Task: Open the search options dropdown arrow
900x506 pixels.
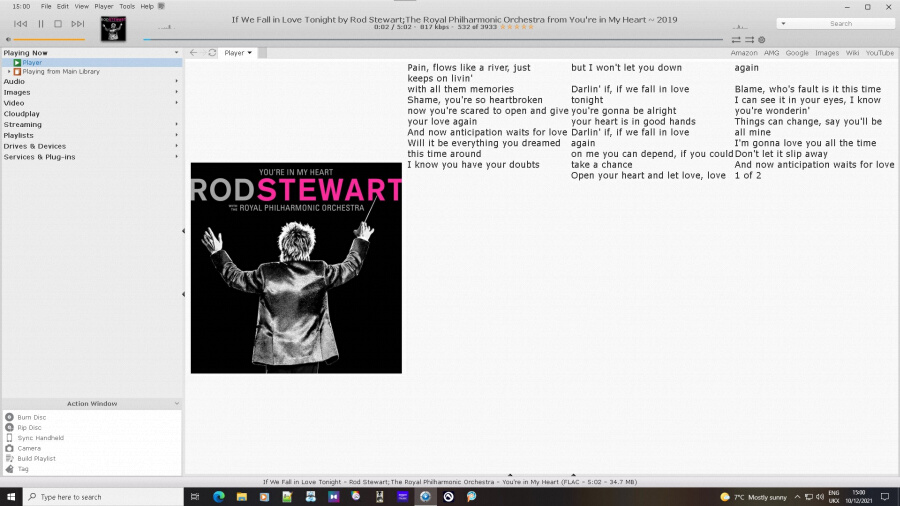Action: point(783,24)
